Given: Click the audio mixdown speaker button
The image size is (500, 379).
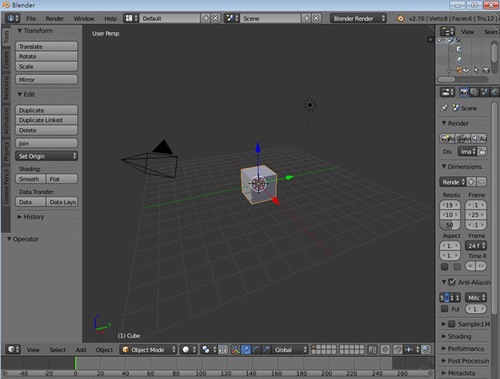Looking at the screenshot, I should pyautogui.click(x=479, y=138).
